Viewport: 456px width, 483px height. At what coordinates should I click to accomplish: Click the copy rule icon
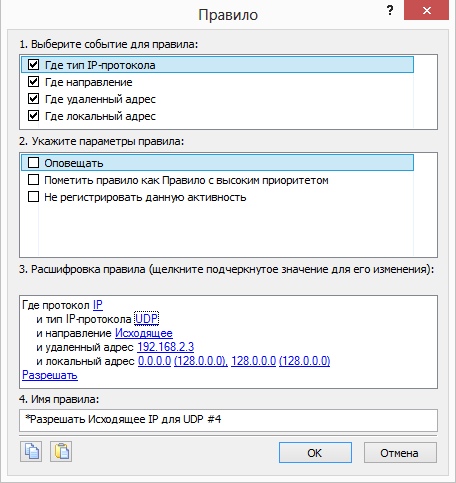tap(31, 452)
